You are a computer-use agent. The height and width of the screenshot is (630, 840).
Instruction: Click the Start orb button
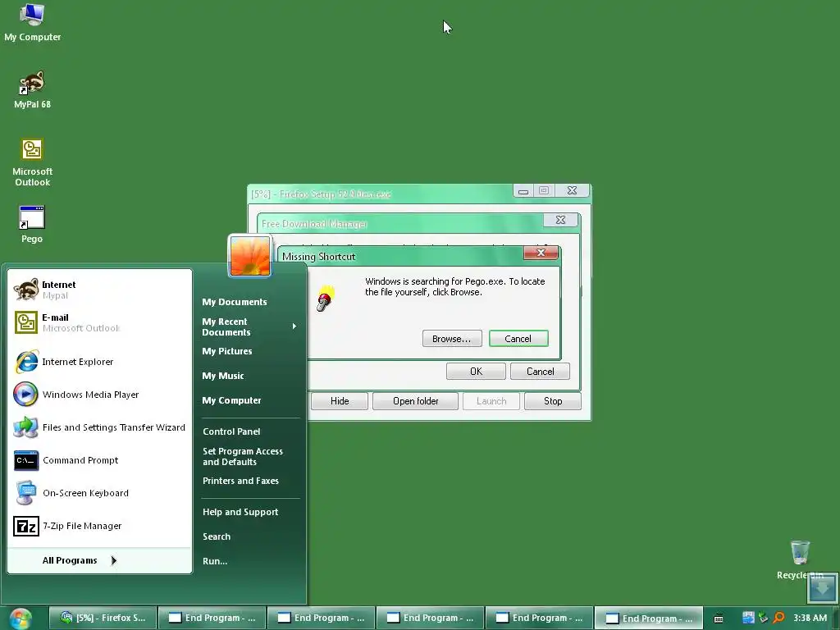click(x=21, y=619)
